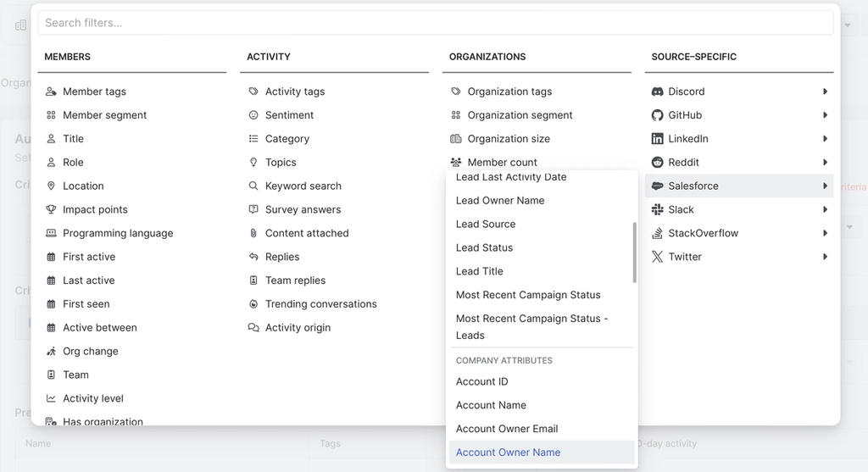Expand the GitHub submenu arrow
The width and height of the screenshot is (868, 472).
click(825, 115)
